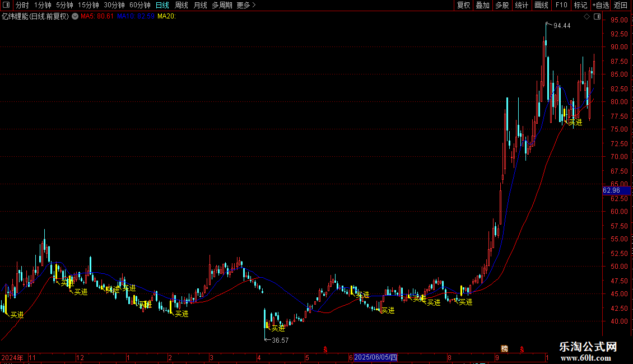Open the 多股 multi-stock view
Screen dimensions: 633x364
[502, 5]
